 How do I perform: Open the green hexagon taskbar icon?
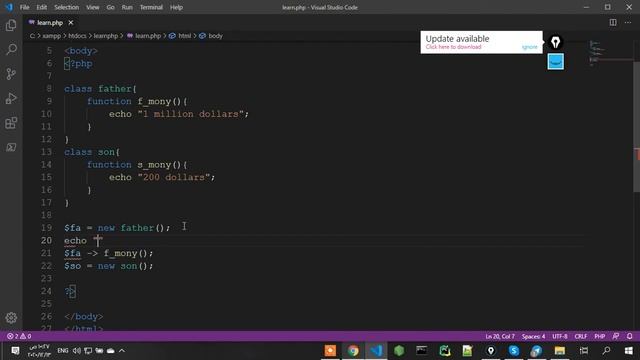point(399,351)
